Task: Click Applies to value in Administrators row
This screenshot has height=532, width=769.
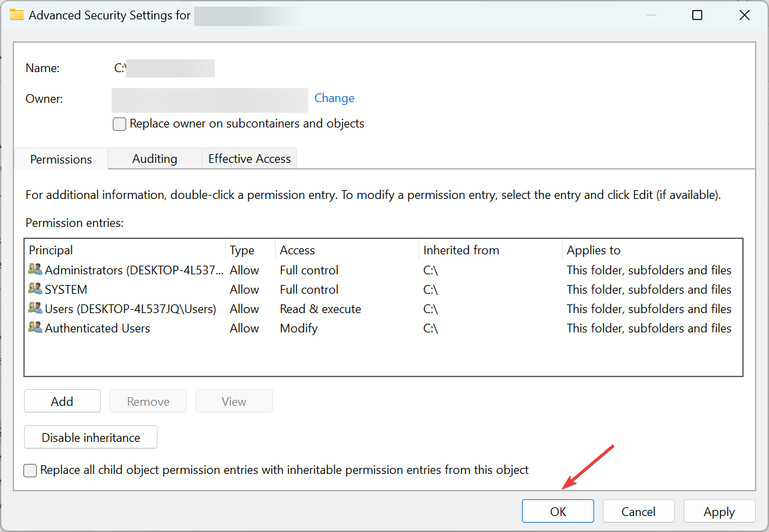Action: click(649, 270)
